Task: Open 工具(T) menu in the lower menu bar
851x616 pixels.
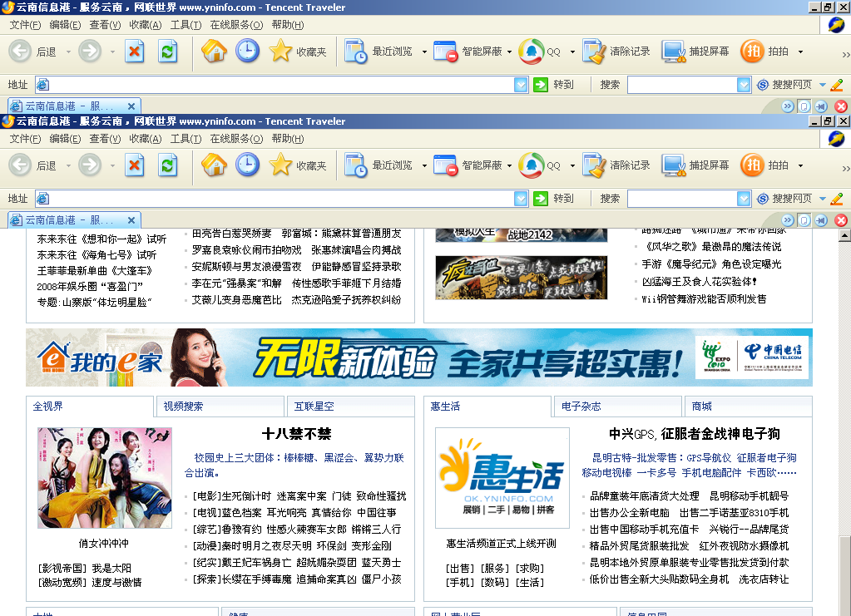Action: pos(186,139)
